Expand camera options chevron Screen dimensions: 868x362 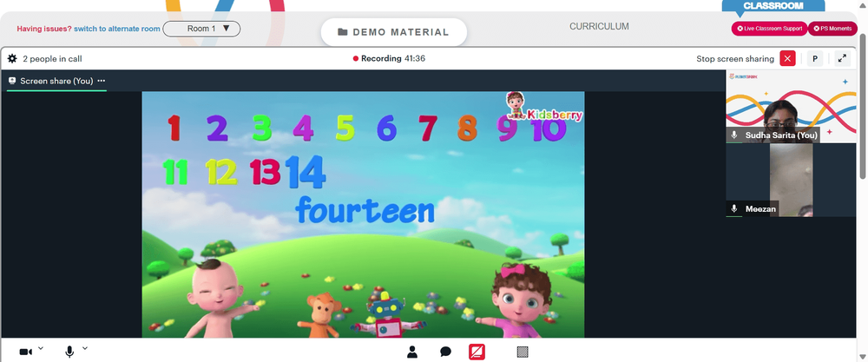coord(41,348)
